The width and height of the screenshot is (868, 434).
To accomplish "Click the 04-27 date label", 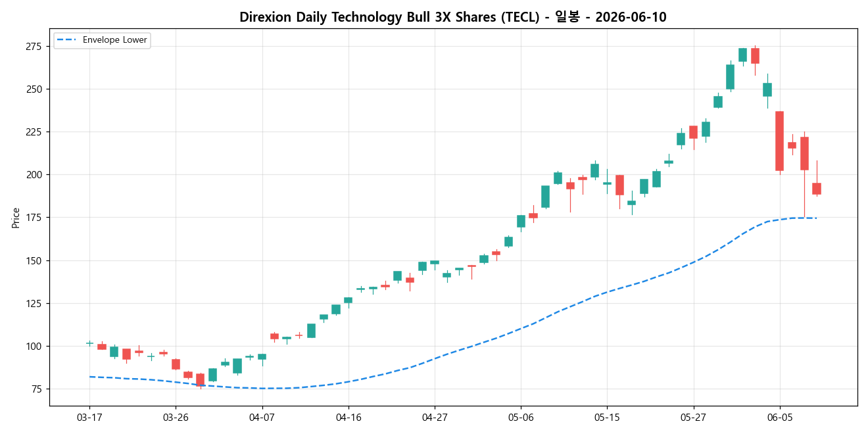I will [x=435, y=417].
